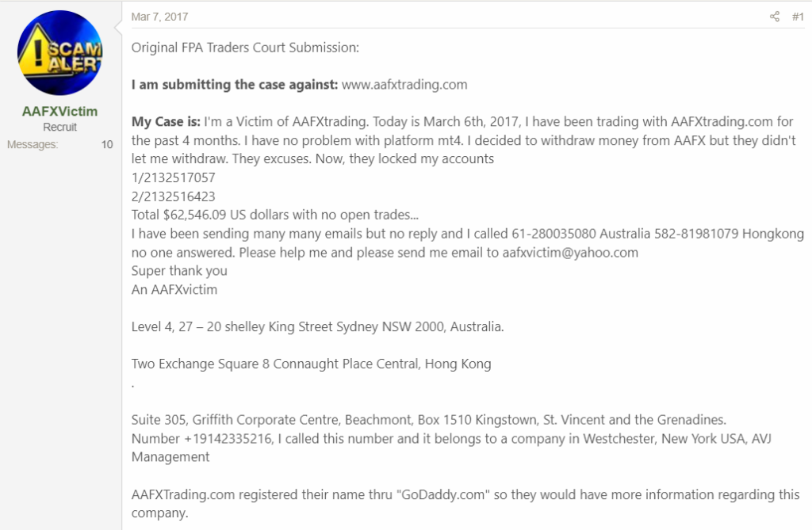Screen dimensions: 812x530
Task: Click the aafxvictim@yahoo.com email address
Action: click(570, 252)
